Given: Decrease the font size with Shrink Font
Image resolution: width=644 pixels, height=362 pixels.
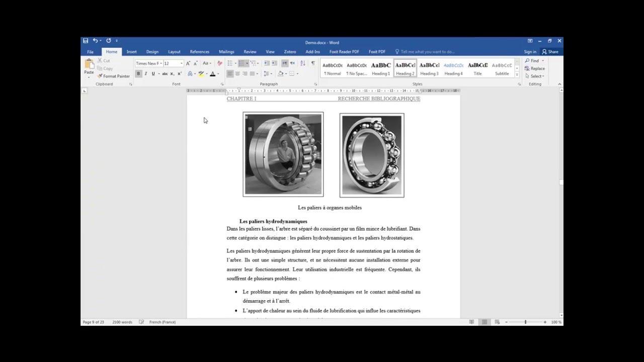Looking at the screenshot, I should click(x=195, y=63).
